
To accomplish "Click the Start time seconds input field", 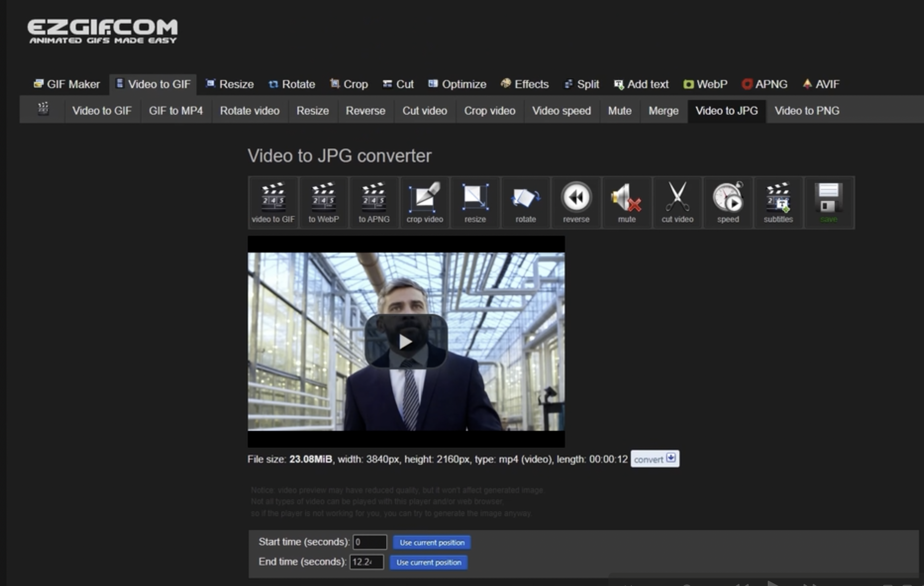I will pyautogui.click(x=369, y=542).
